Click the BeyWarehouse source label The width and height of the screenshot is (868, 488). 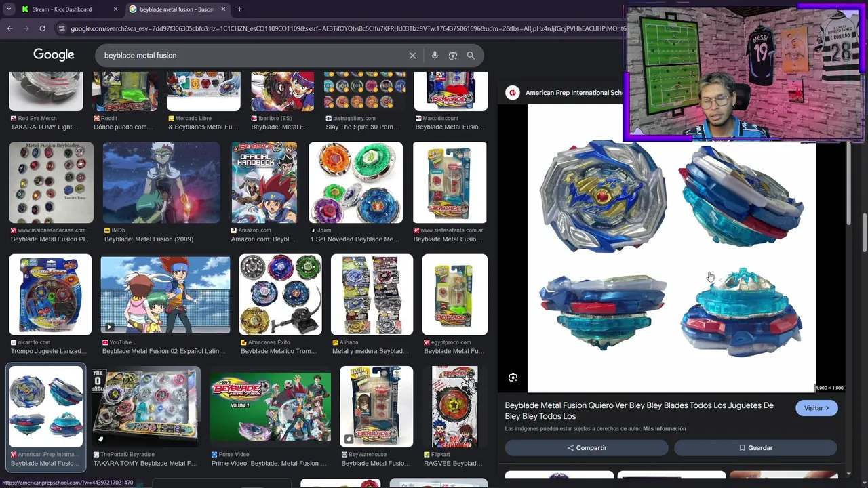point(368,455)
